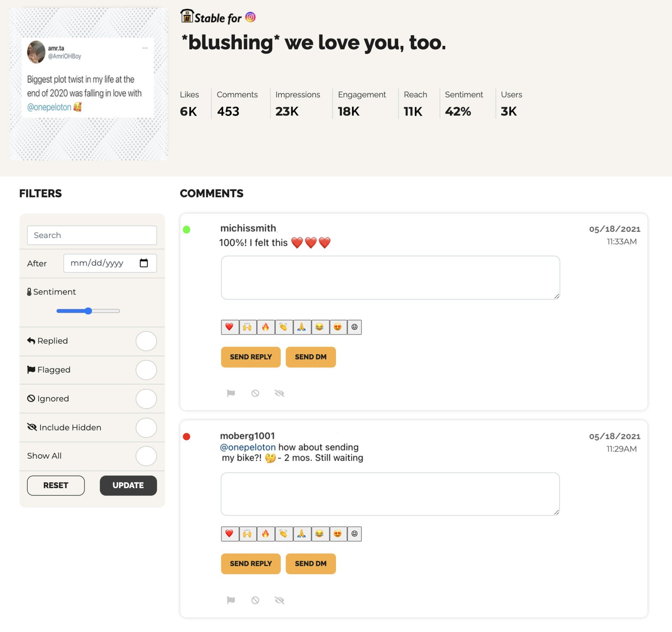Click the praying hands emoji under michissmith's comment
This screenshot has width=672, height=632.
coord(302,327)
